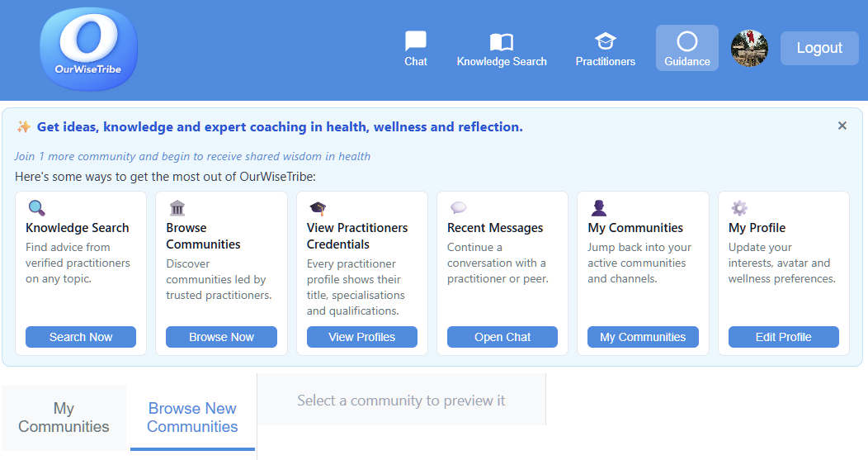
Task: Click the 'My Profile' card heading
Action: tap(757, 228)
